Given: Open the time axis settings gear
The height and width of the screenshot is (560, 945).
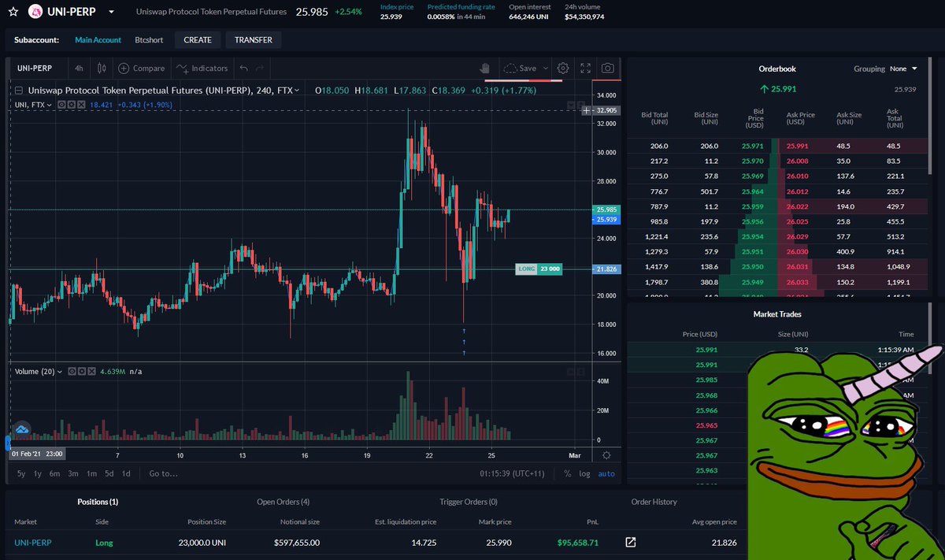Looking at the screenshot, I should [606, 455].
